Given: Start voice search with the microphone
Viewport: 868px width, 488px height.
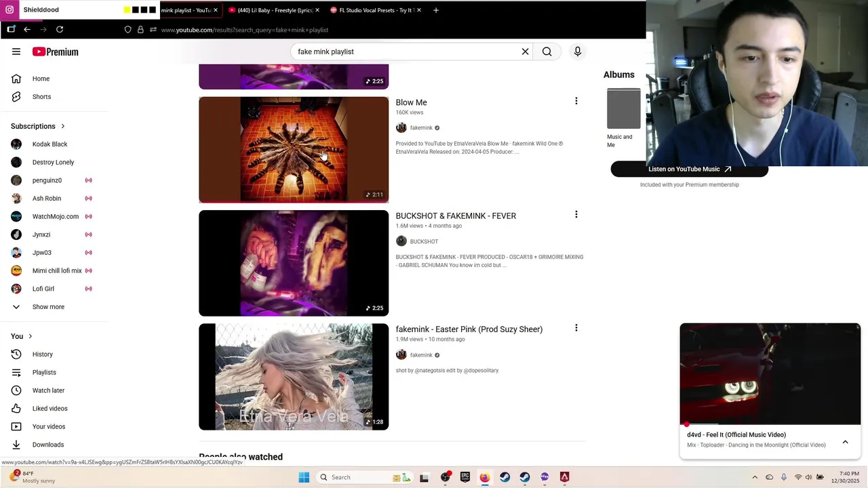Looking at the screenshot, I should [x=578, y=52].
